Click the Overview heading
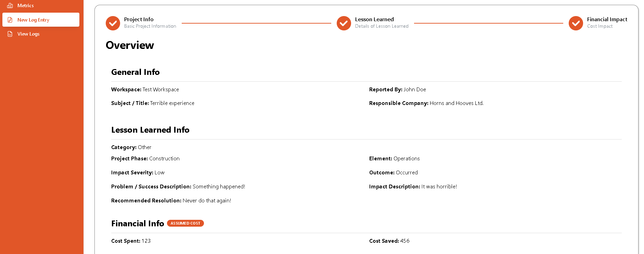644x254 pixels. tap(130, 45)
